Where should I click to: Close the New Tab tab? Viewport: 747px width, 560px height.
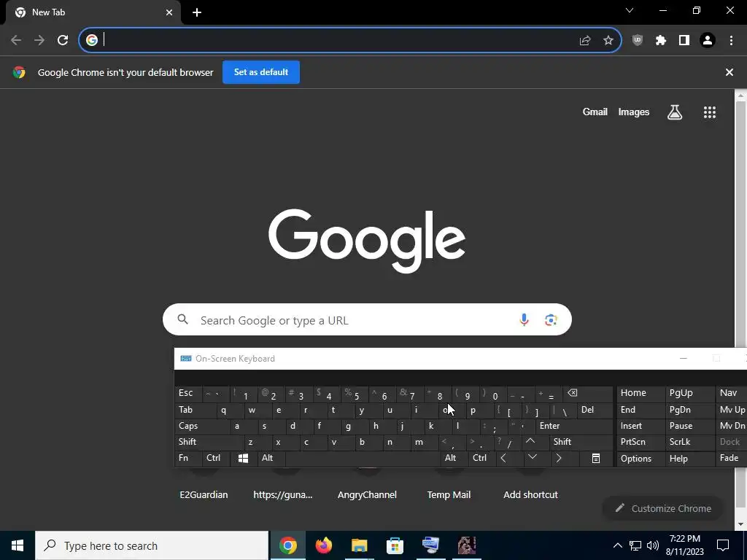pyautogui.click(x=169, y=13)
